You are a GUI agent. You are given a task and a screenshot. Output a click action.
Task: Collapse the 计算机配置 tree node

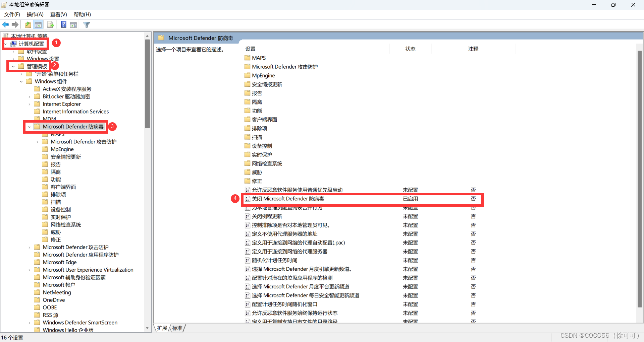tap(6, 44)
